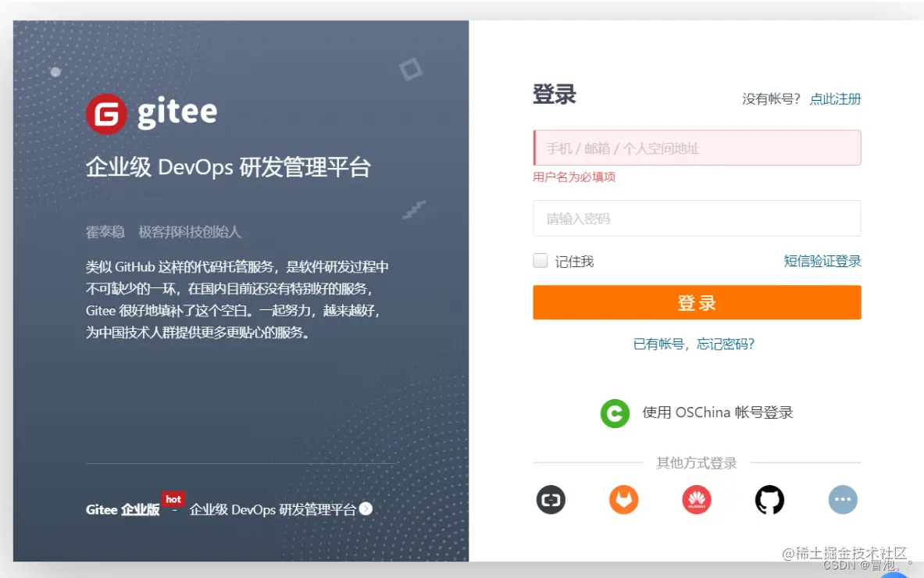Log in with the dark bracket-logo icon
The height and width of the screenshot is (578, 924).
[551, 500]
